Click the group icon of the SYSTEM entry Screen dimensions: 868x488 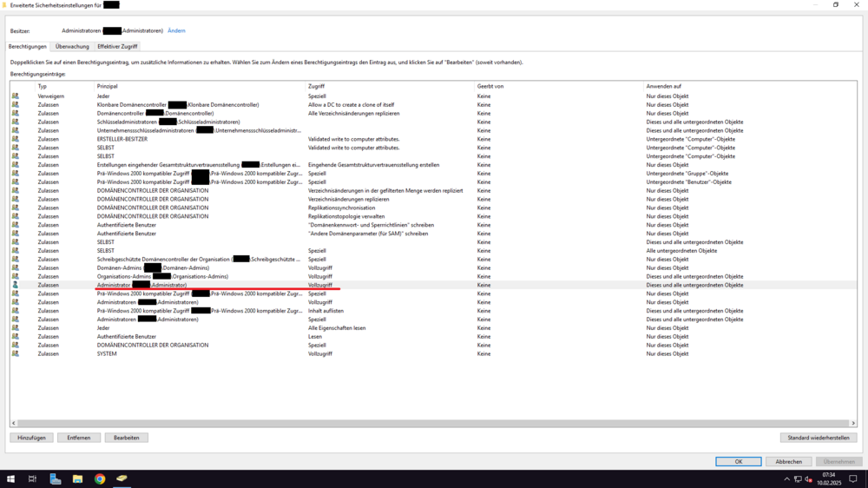(15, 353)
